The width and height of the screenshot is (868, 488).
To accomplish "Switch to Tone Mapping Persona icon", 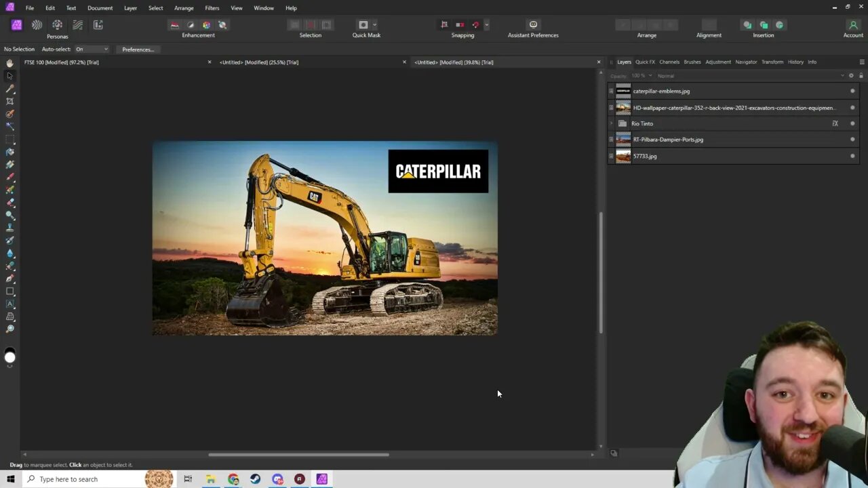I will tap(77, 25).
